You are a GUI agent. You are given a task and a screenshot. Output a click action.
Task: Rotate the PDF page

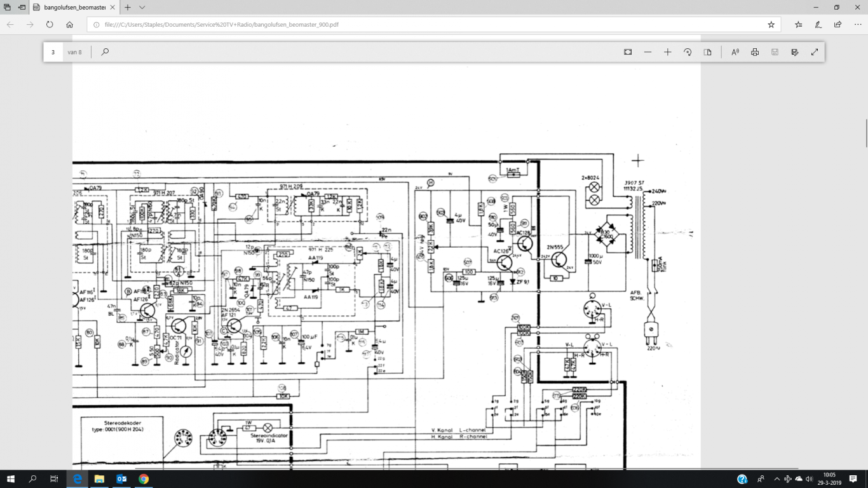(688, 52)
